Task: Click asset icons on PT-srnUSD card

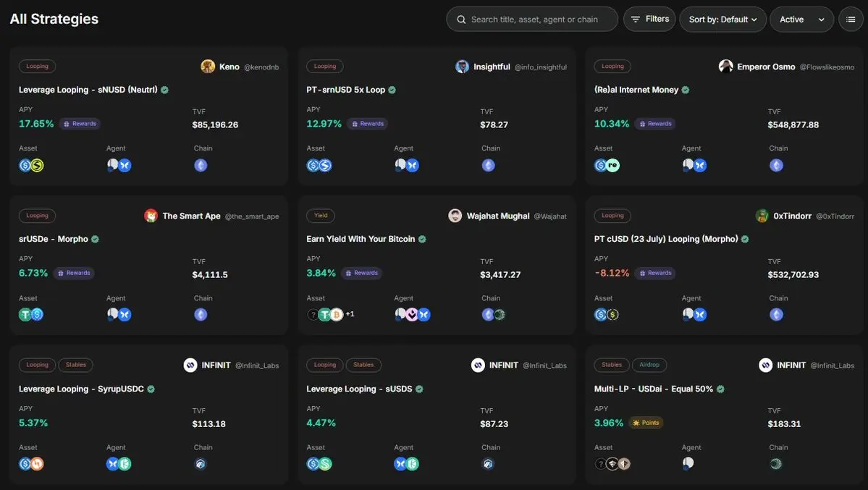Action: (319, 165)
